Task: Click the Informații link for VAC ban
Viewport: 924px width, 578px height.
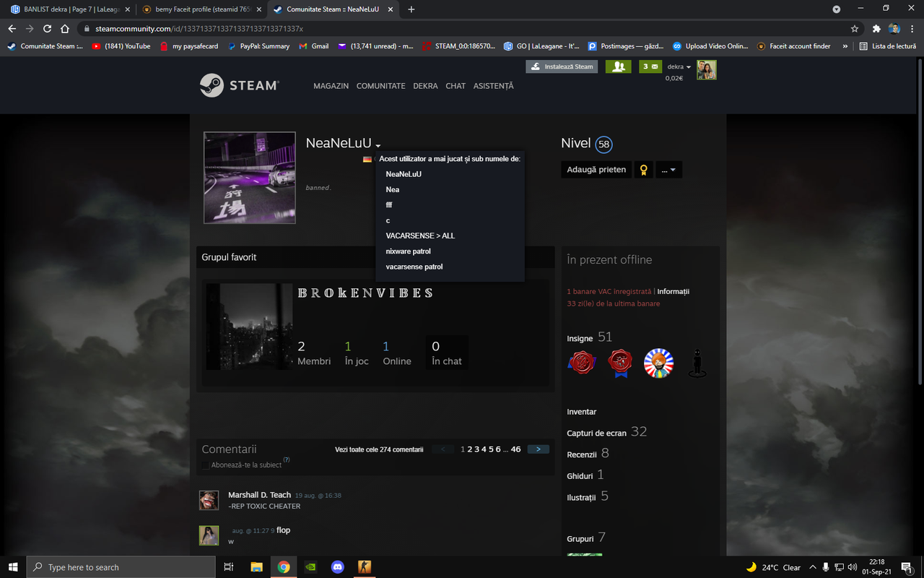Action: click(x=673, y=291)
